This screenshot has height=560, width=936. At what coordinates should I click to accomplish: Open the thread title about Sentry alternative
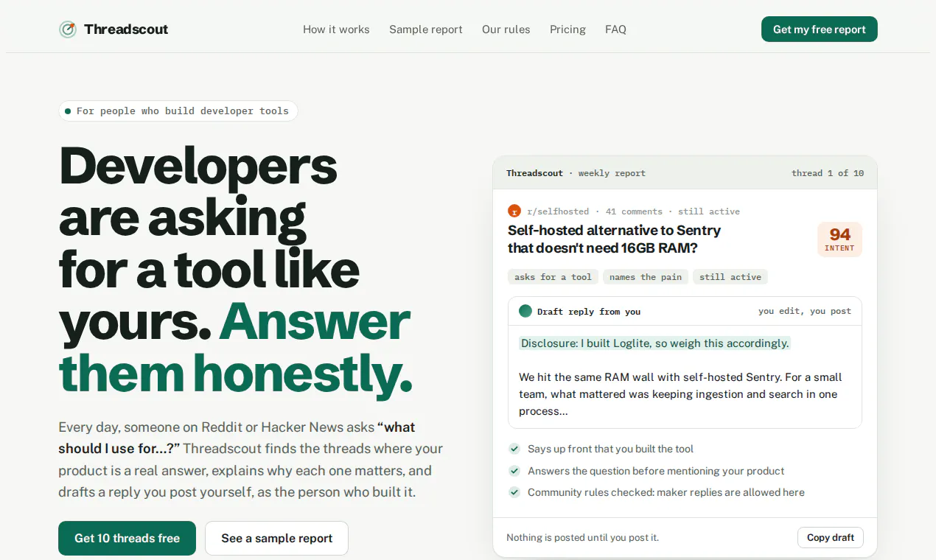(614, 239)
